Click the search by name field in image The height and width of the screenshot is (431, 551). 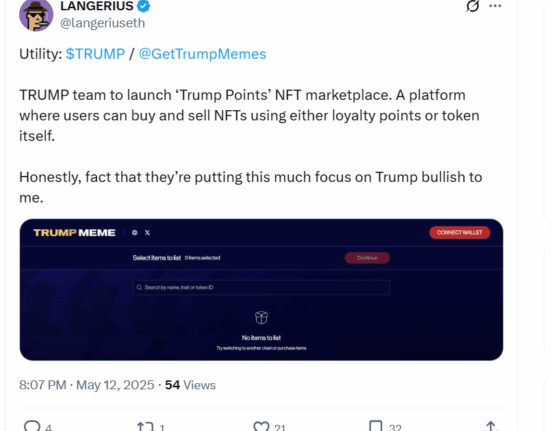point(261,287)
